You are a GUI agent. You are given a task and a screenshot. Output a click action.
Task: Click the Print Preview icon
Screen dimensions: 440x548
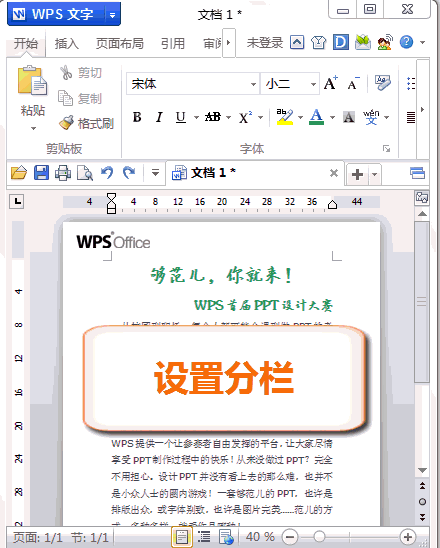click(85, 173)
